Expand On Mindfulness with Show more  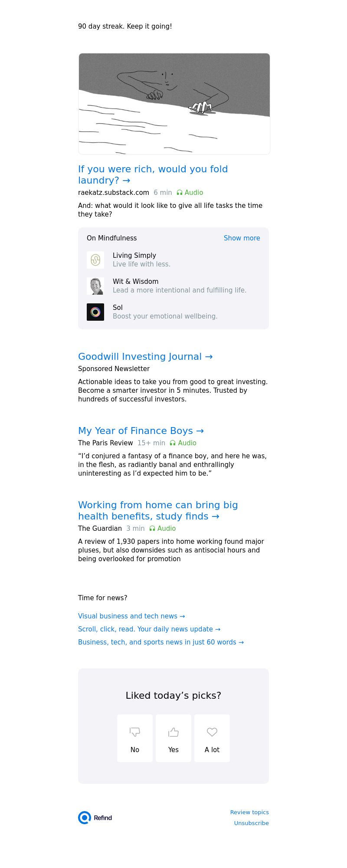[242, 238]
